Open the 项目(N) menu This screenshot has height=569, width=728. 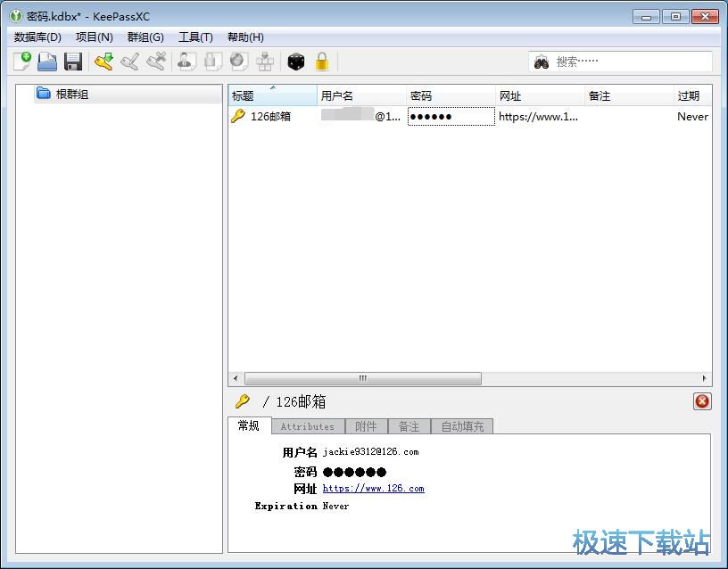pyautogui.click(x=95, y=37)
